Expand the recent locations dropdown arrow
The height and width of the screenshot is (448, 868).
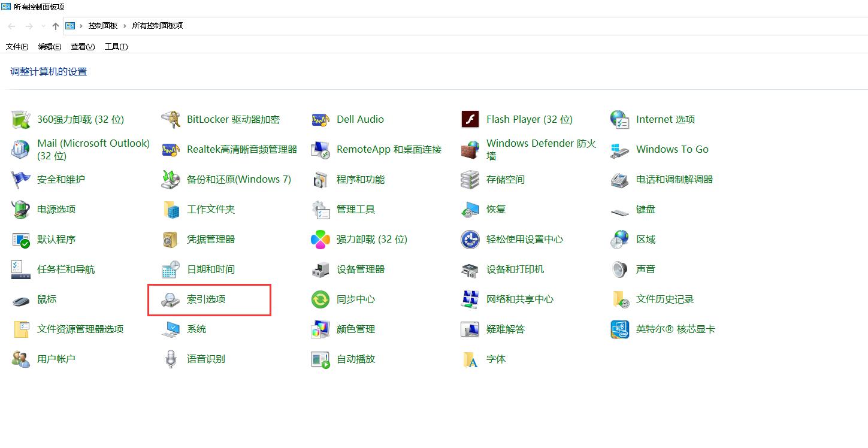click(x=43, y=26)
